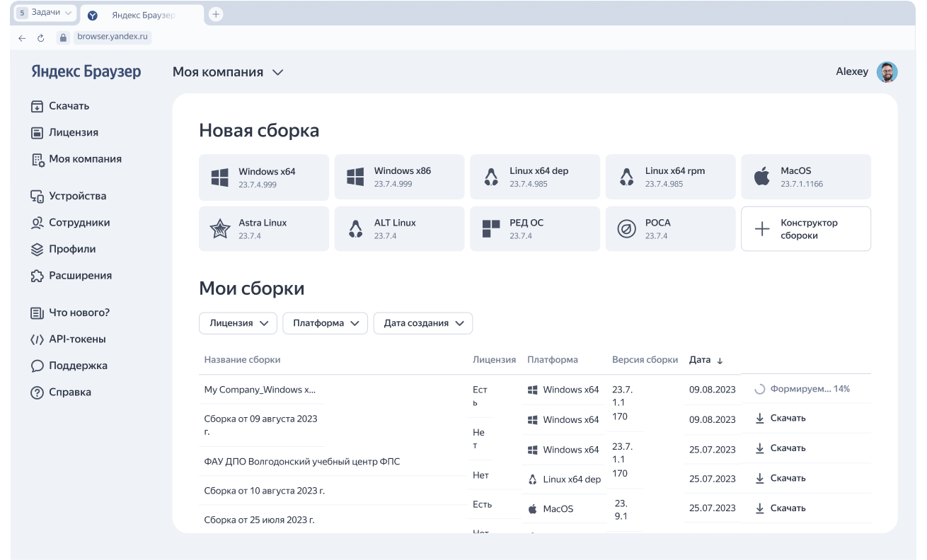Open the Профили menu item

64,249
